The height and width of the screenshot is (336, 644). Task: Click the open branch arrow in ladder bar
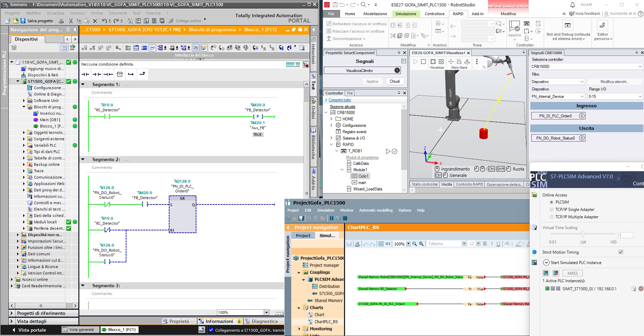(x=131, y=74)
